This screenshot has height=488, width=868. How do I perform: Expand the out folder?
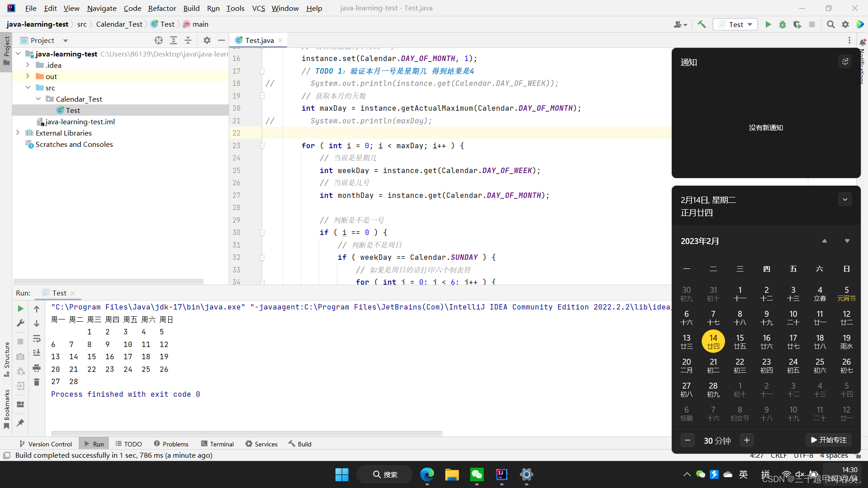pyautogui.click(x=28, y=76)
